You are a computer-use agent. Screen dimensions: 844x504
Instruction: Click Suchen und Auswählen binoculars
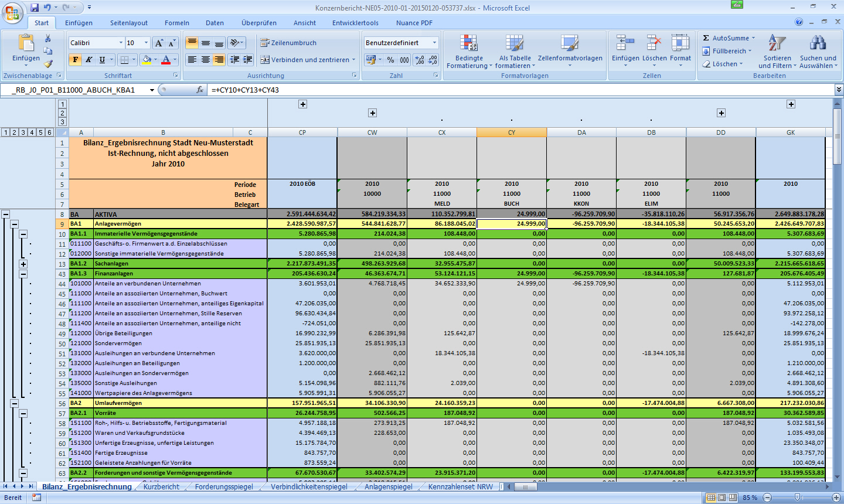tap(818, 52)
